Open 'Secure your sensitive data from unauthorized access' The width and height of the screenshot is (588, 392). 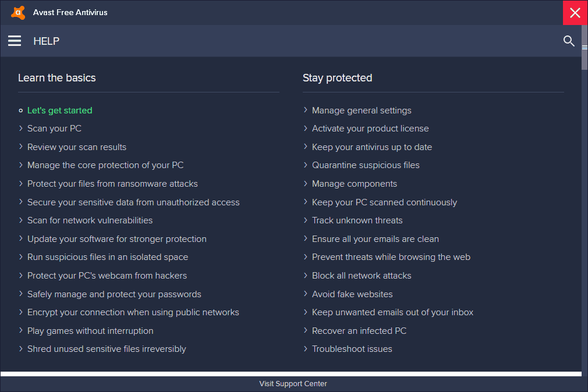133,202
